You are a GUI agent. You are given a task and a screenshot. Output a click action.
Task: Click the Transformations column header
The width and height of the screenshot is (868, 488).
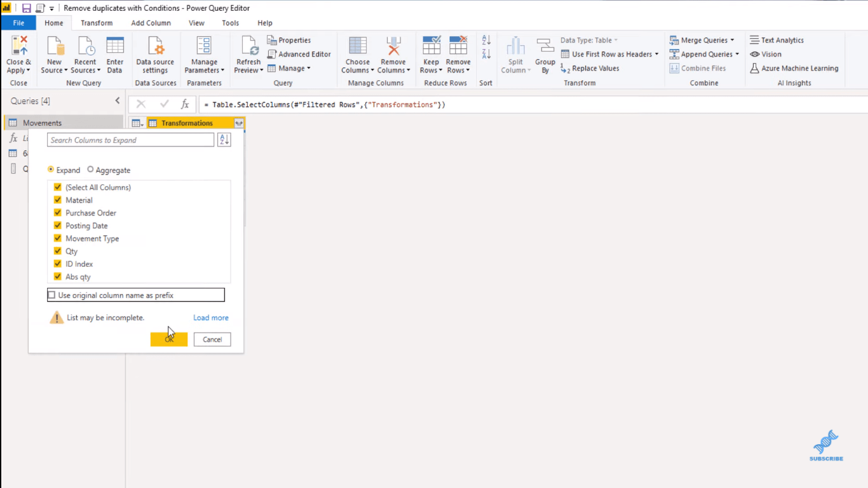click(x=187, y=123)
